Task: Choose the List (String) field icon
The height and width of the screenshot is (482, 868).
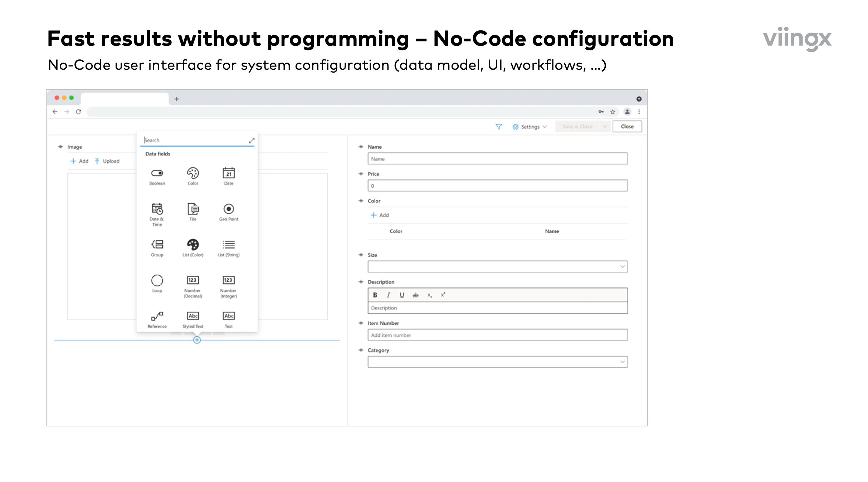Action: click(229, 245)
